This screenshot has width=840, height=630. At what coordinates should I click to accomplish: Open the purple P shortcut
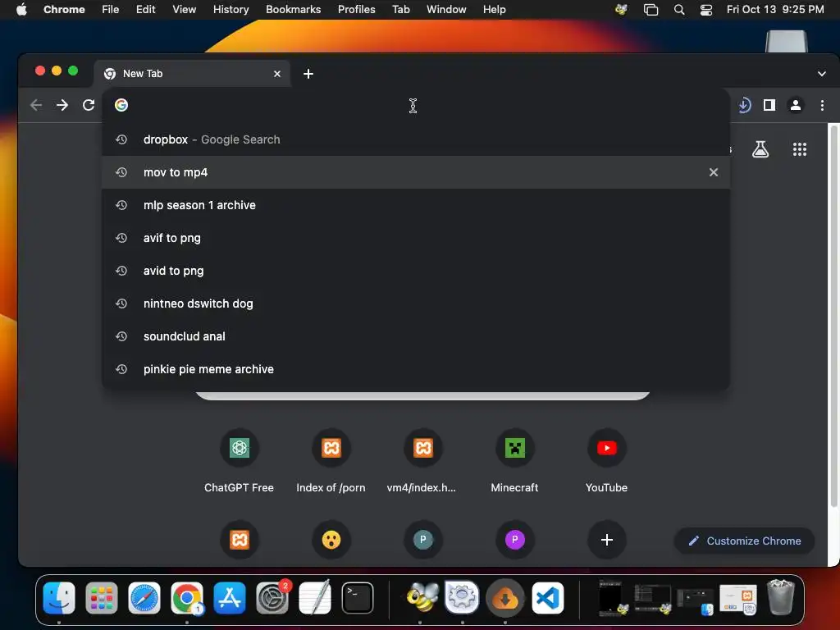point(515,540)
